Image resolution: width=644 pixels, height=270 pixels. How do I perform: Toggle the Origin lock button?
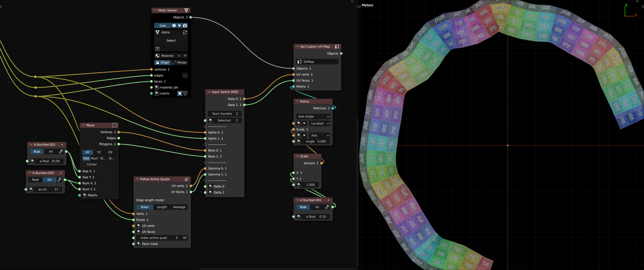click(x=162, y=62)
